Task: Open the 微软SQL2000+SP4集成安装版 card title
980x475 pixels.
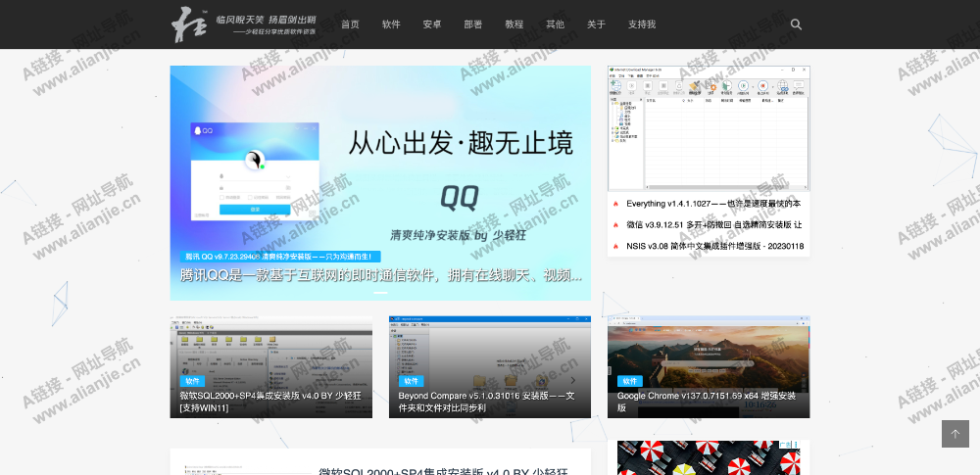Action: pyautogui.click(x=270, y=402)
